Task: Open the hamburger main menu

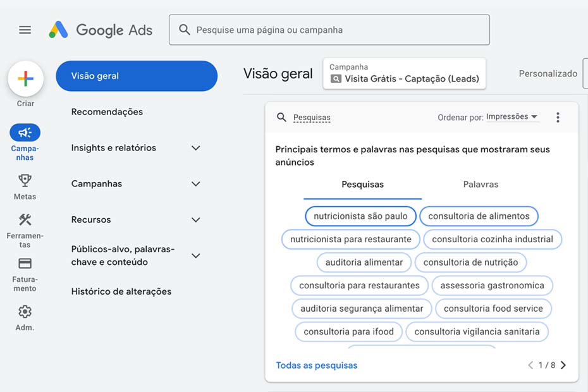Action: [x=25, y=30]
